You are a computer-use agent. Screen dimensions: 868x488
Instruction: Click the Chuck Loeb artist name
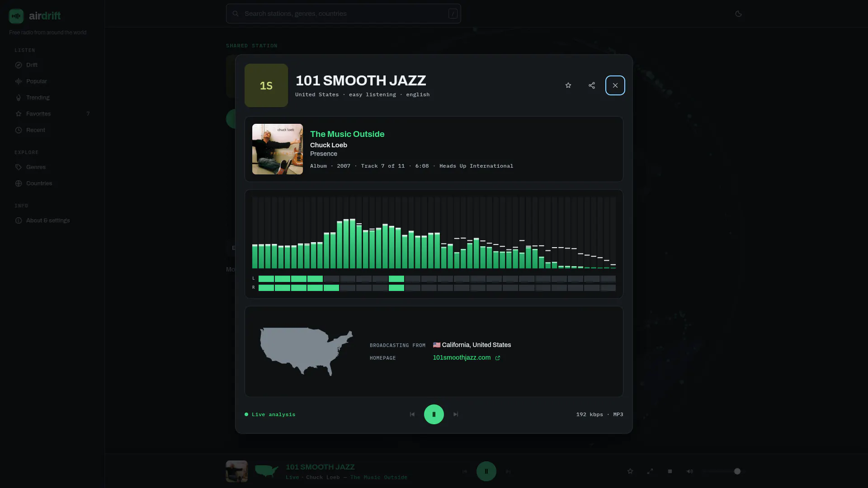[329, 145]
